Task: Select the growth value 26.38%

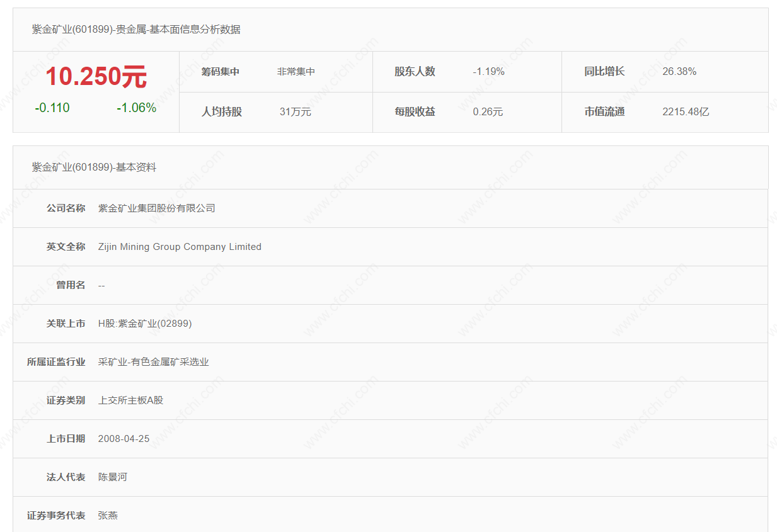Action: [x=679, y=72]
